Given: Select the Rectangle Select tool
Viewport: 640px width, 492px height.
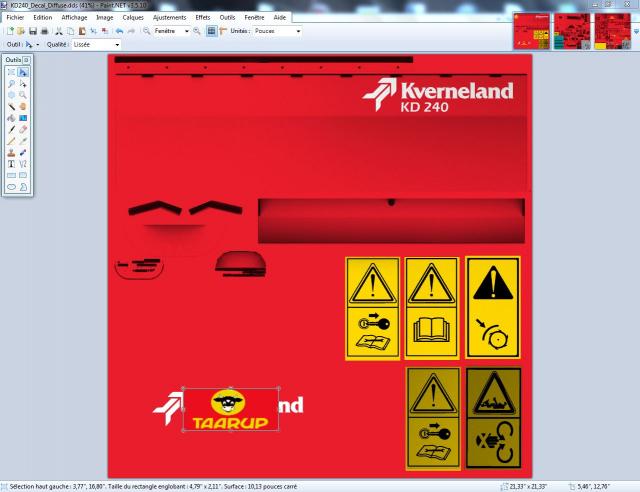Looking at the screenshot, I should pyautogui.click(x=11, y=72).
